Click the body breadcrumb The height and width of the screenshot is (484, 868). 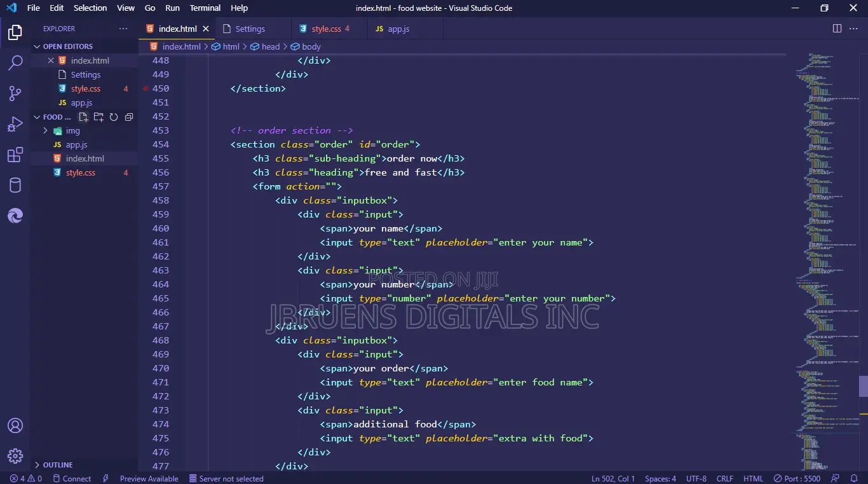click(306, 46)
